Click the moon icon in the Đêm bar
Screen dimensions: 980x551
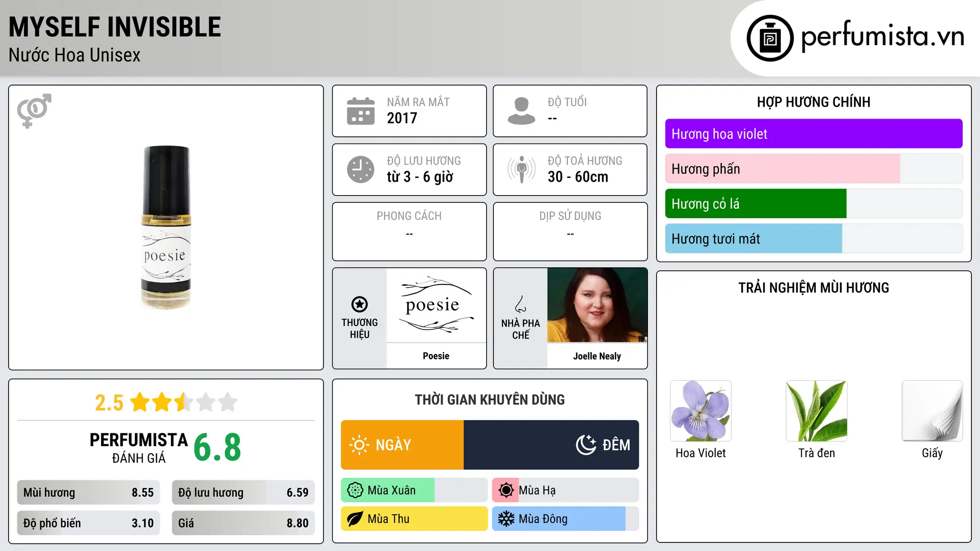click(586, 445)
